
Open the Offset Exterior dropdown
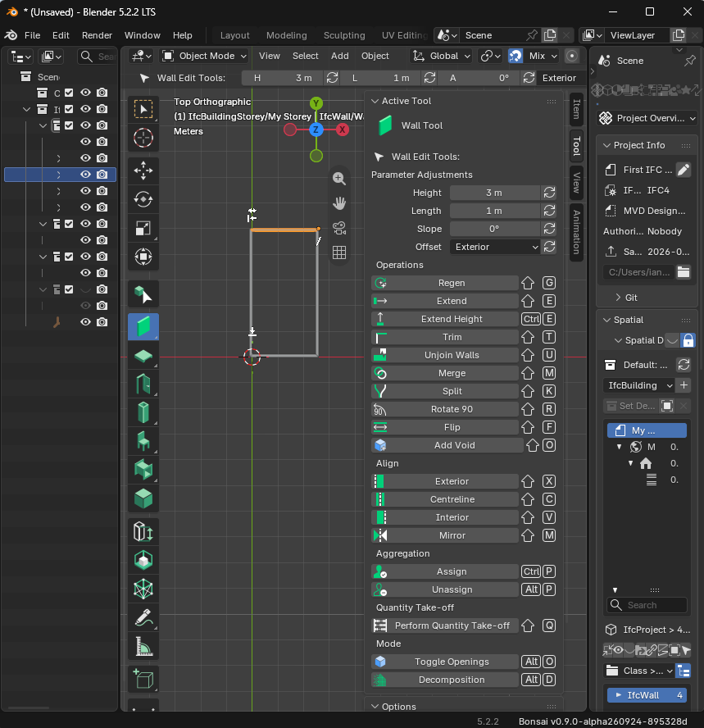[x=495, y=247]
